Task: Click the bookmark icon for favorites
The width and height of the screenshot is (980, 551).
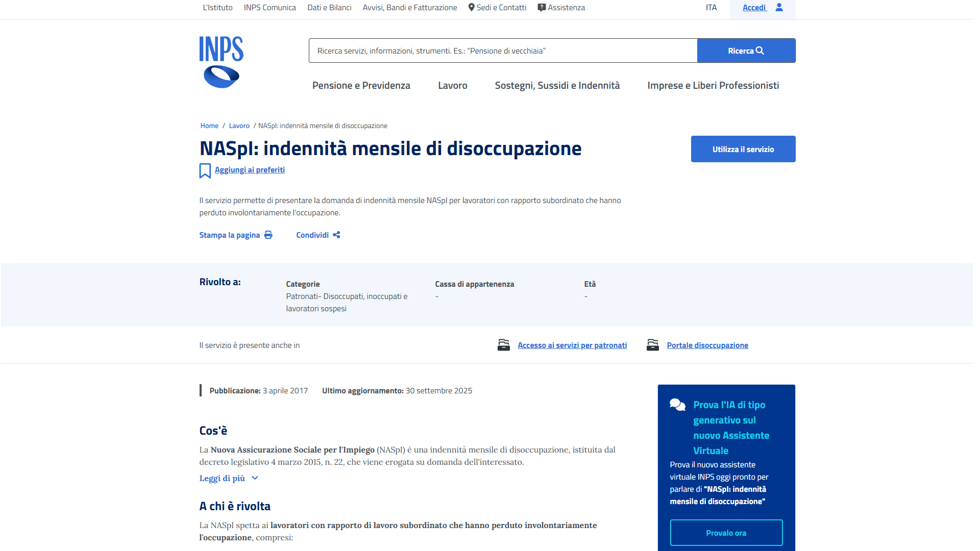Action: [205, 171]
